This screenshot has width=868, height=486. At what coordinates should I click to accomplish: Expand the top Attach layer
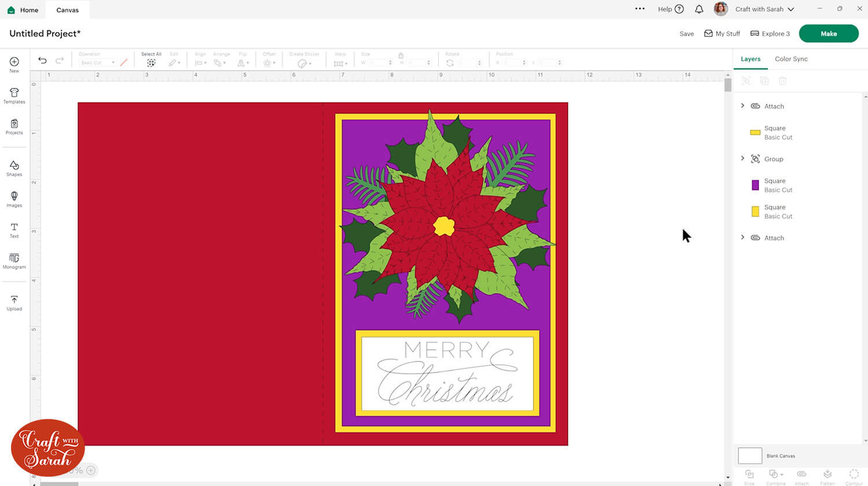click(x=742, y=105)
